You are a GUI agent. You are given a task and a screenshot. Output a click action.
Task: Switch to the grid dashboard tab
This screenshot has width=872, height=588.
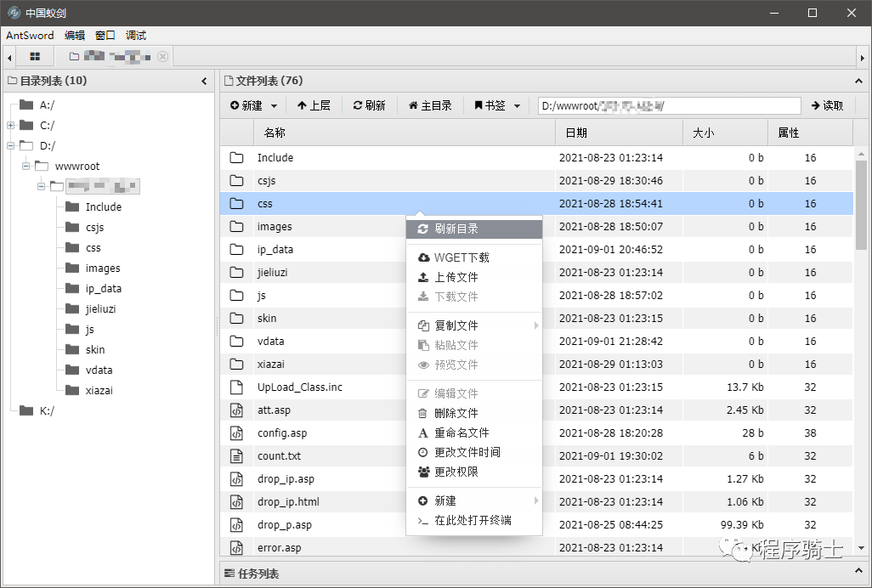coord(34,55)
